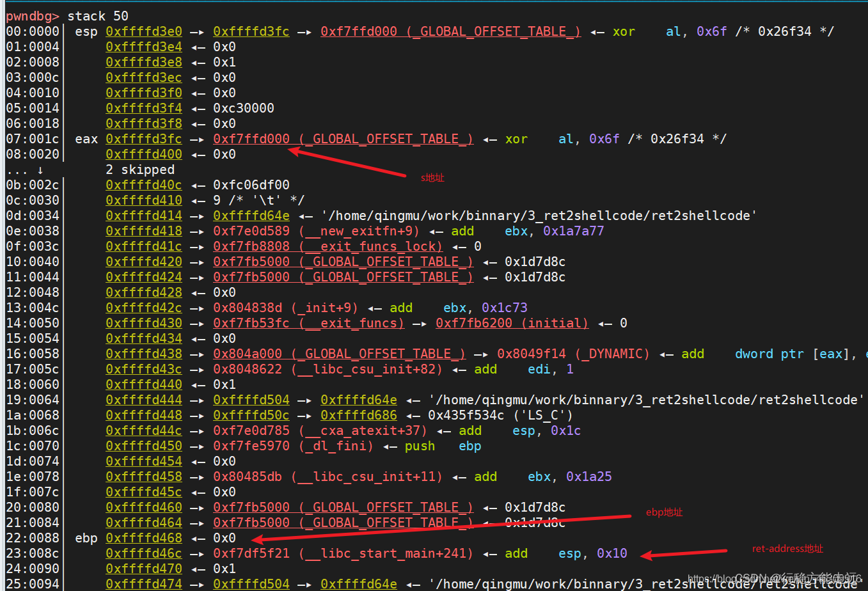The height and width of the screenshot is (591, 868).
Task: Click pointer value 0xffffd686
Action: point(359,415)
